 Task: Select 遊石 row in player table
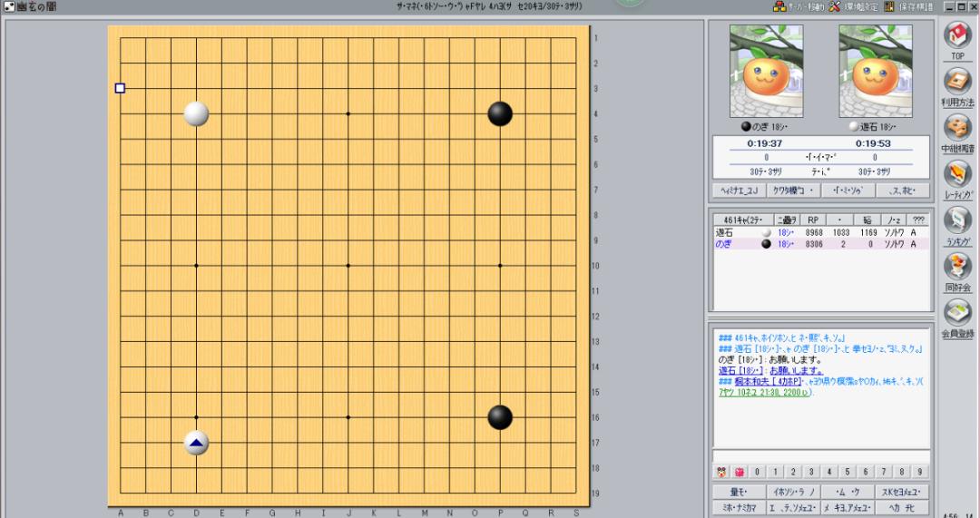coord(820,232)
